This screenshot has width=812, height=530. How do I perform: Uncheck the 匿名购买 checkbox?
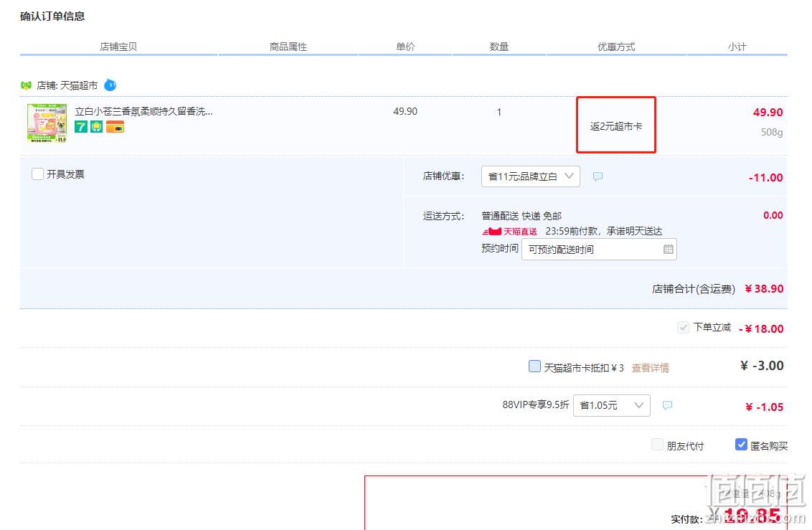tap(741, 445)
